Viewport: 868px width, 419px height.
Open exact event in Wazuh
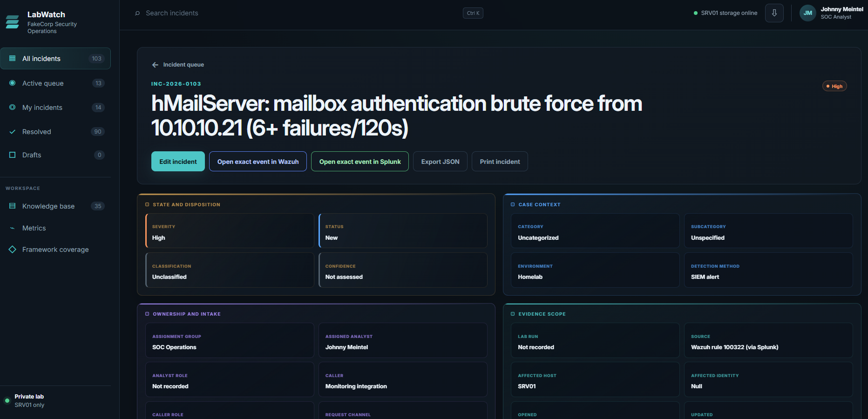(258, 162)
